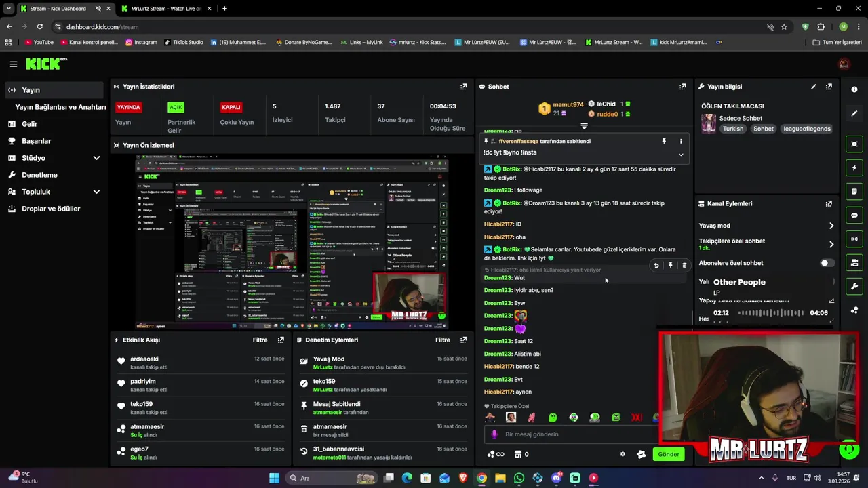Click the browser address bar
868x488 pixels.
click(407, 27)
